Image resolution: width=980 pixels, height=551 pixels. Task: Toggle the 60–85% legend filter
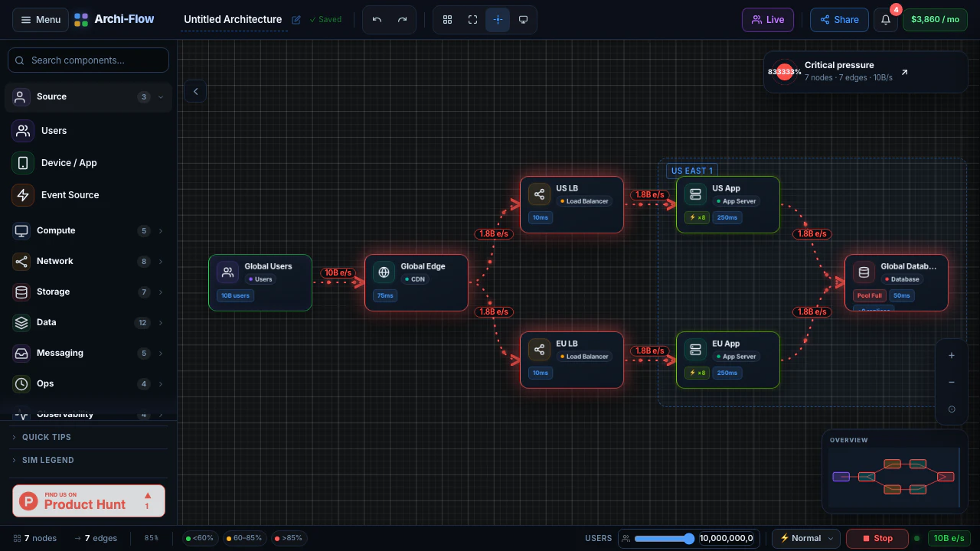pos(244,539)
